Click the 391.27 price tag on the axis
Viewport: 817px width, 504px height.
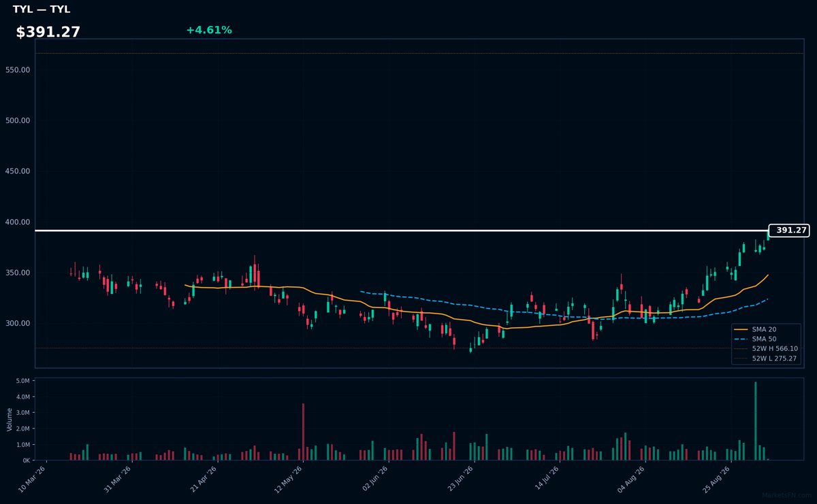[x=789, y=231]
